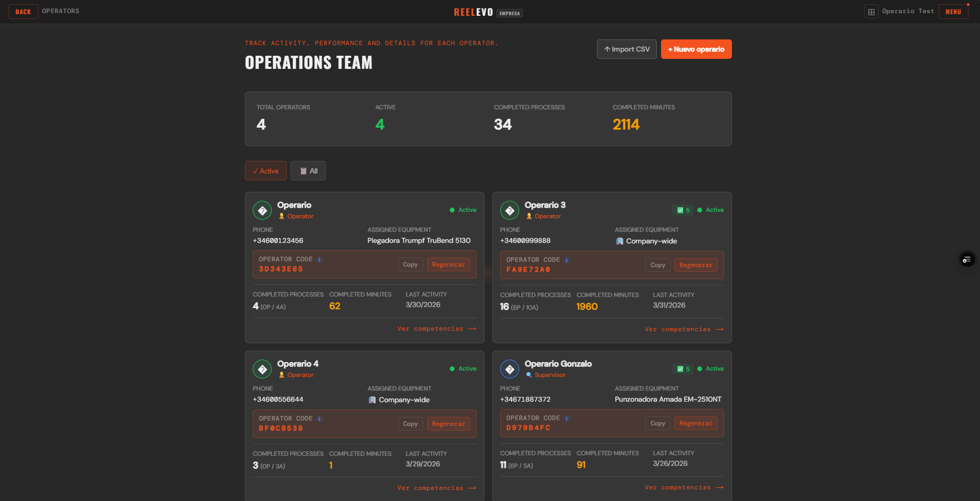Image resolution: width=980 pixels, height=501 pixels.
Task: Click the diamond badge icon on Operario's card
Action: [262, 210]
